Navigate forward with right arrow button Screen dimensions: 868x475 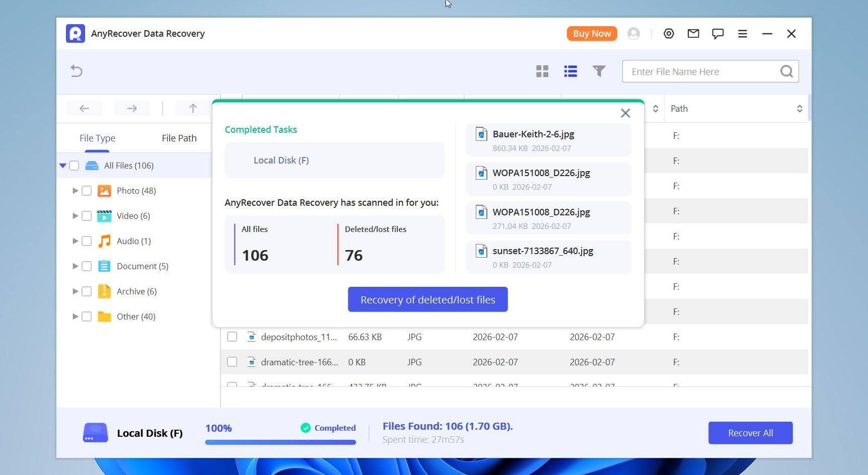click(132, 108)
